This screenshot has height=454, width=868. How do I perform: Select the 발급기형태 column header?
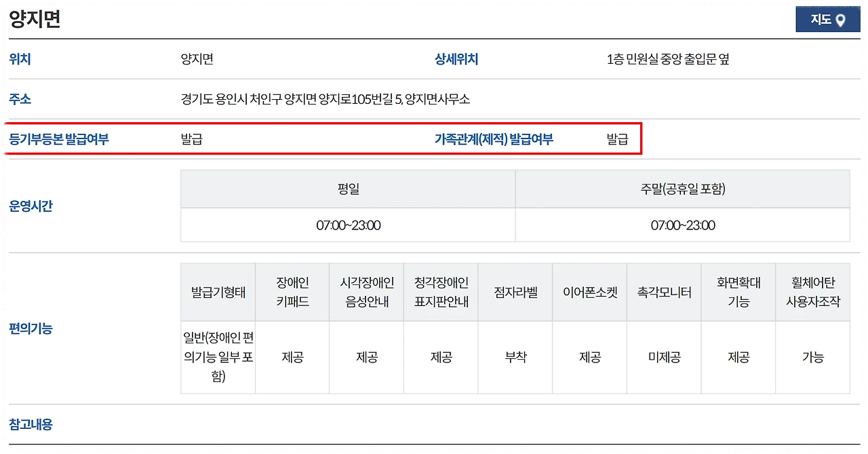[x=217, y=292]
